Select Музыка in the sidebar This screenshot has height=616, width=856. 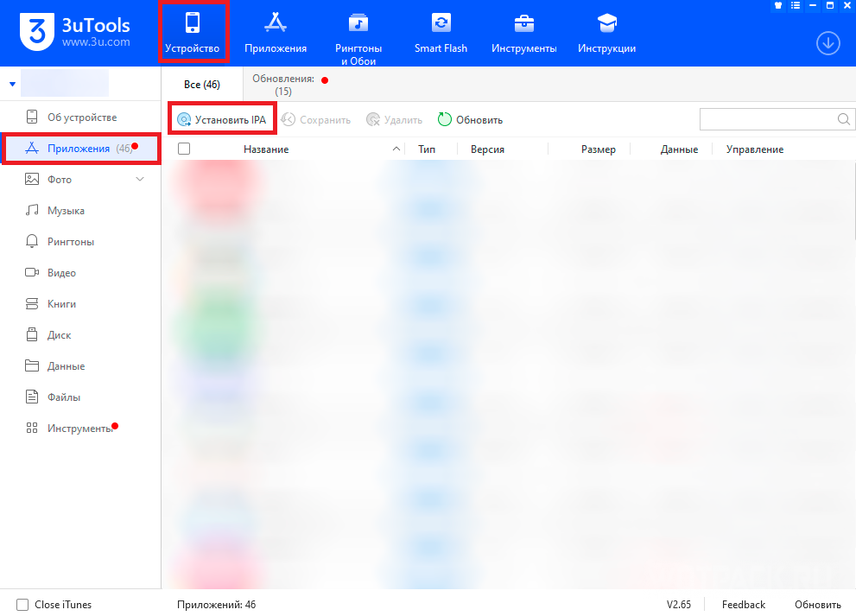pos(66,211)
